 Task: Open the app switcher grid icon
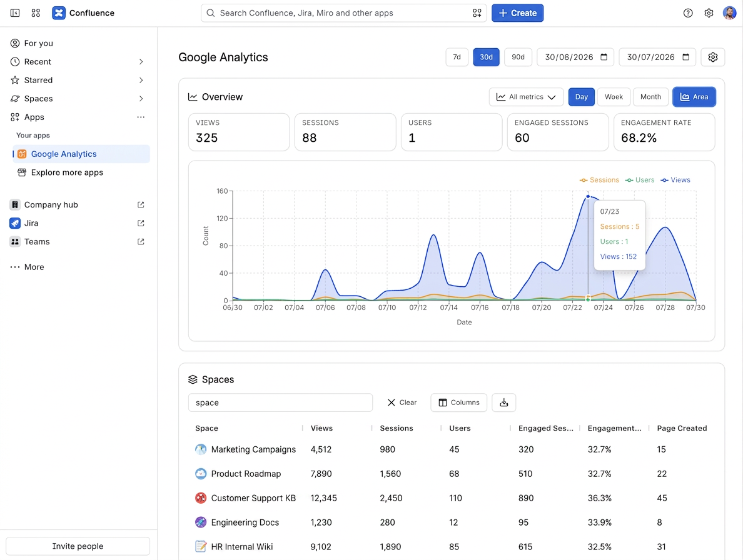[36, 12]
